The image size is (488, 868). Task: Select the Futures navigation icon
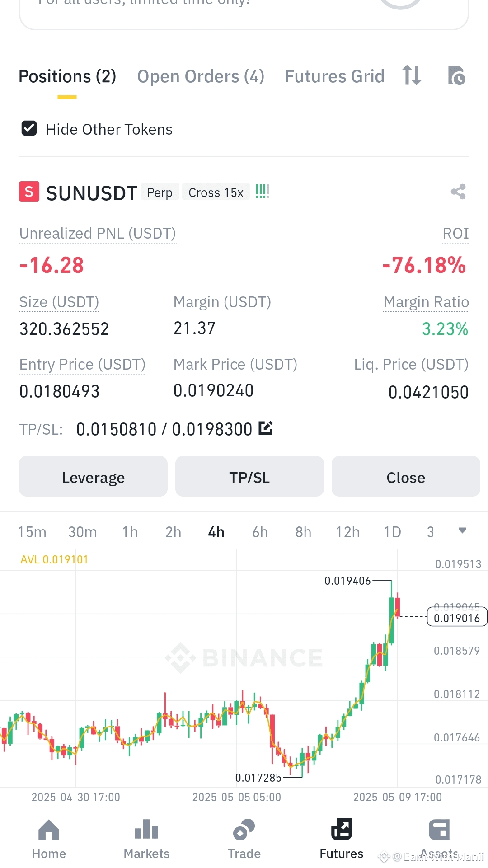[x=342, y=829]
